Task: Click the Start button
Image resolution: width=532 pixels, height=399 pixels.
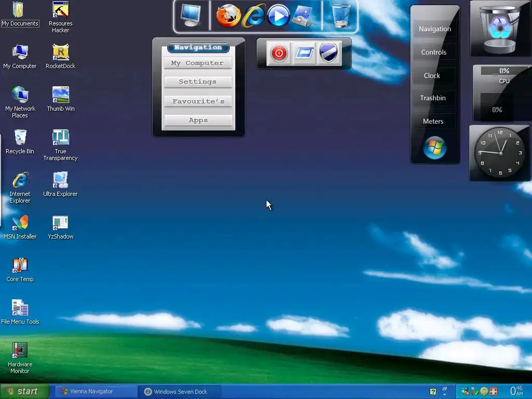Action: (x=24, y=392)
